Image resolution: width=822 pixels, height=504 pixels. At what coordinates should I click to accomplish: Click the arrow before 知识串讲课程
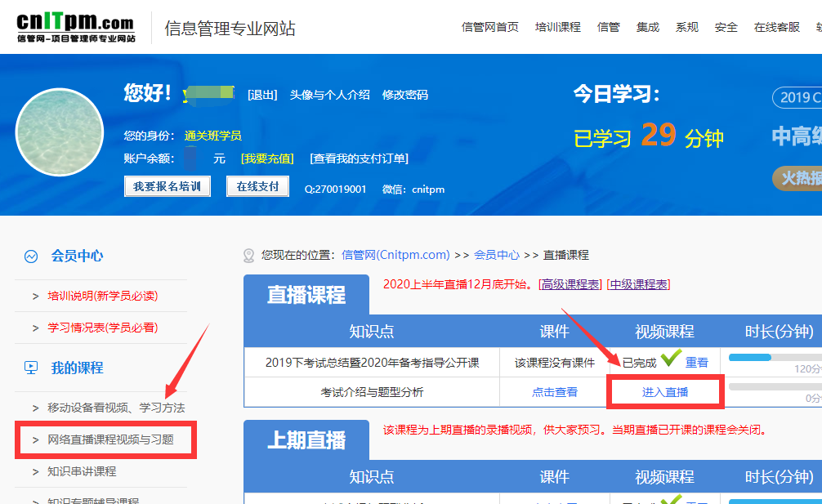(x=35, y=471)
